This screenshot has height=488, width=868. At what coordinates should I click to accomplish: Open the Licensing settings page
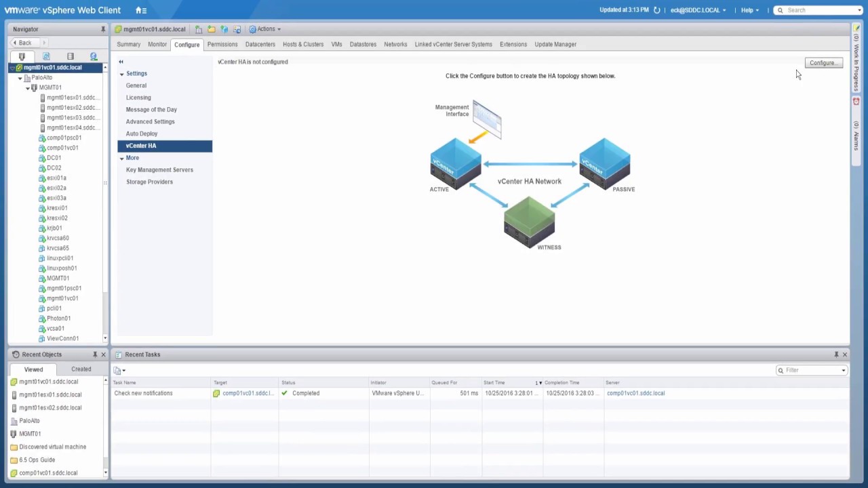click(138, 98)
